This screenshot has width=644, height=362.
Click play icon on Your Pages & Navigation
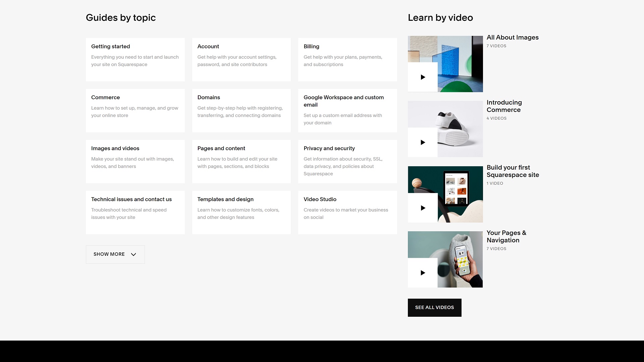click(x=423, y=273)
